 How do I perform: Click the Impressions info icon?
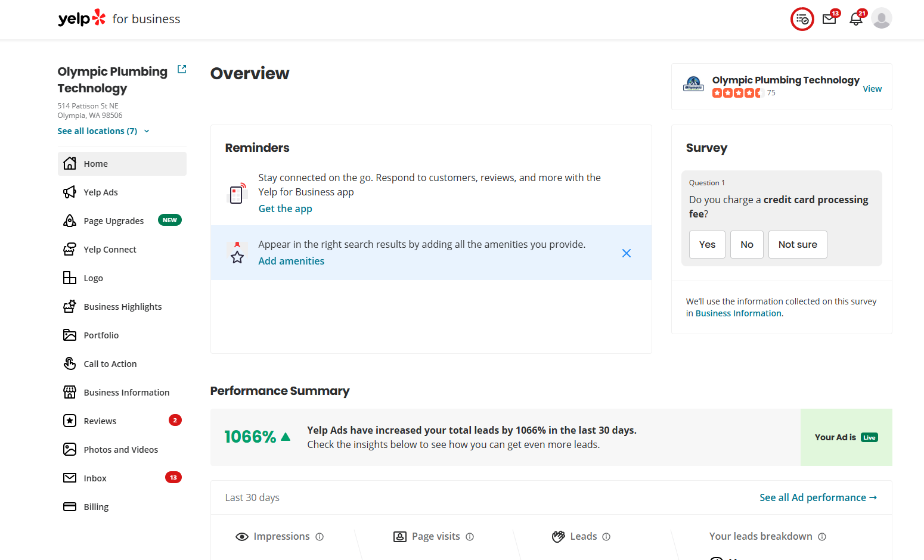(x=320, y=537)
